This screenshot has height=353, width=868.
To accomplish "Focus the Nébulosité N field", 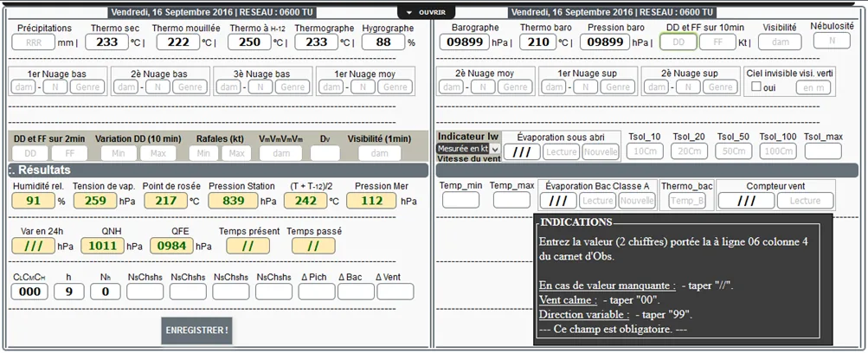I will [x=832, y=41].
